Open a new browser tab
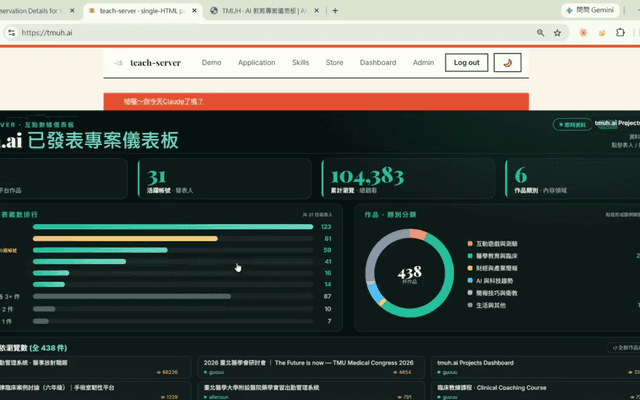 [x=335, y=11]
